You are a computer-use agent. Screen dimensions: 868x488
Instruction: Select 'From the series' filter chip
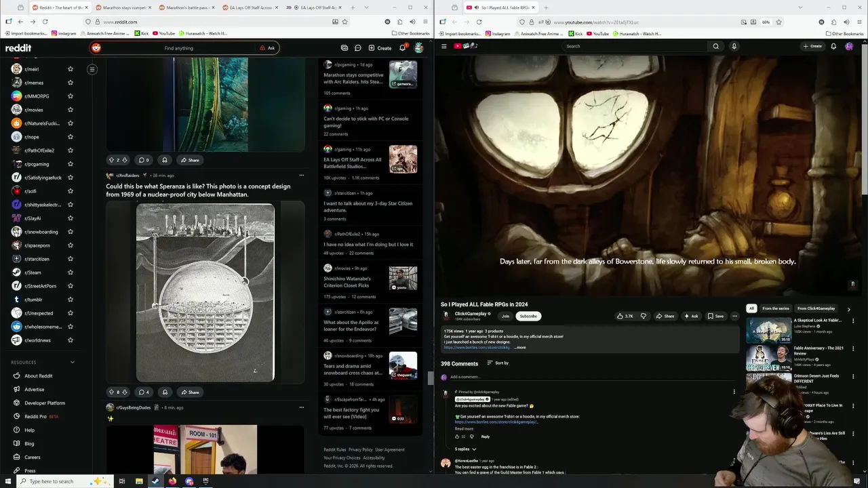tap(776, 308)
